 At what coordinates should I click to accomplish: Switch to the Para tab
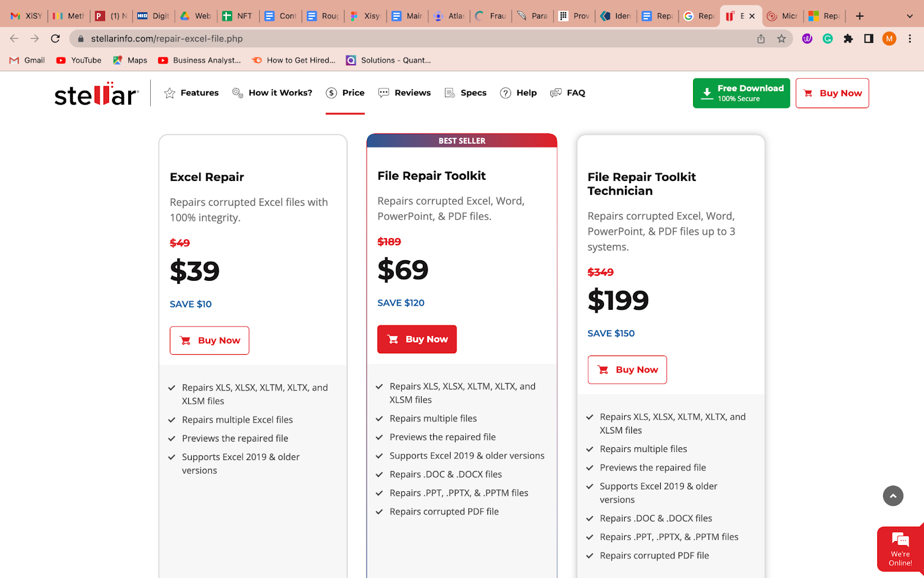tap(533, 16)
